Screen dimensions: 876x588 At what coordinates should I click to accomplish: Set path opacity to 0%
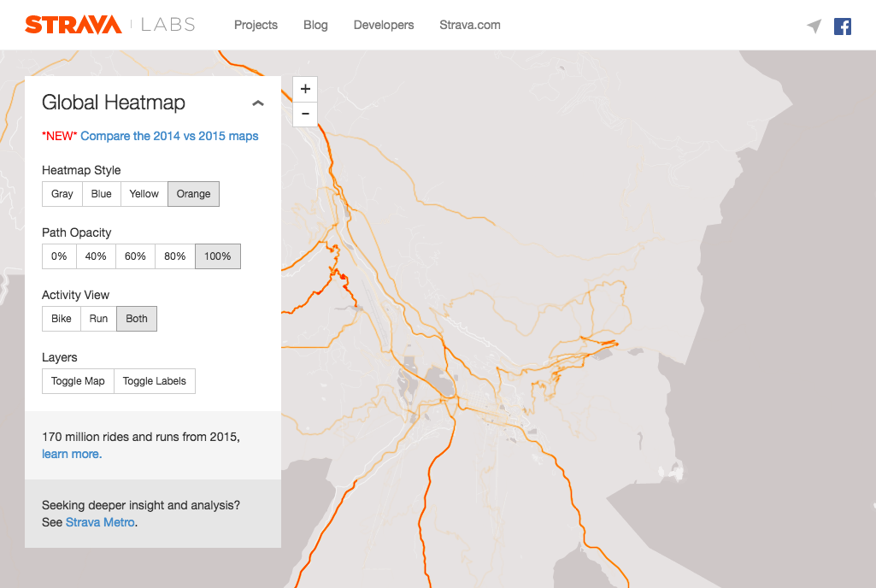coord(59,256)
